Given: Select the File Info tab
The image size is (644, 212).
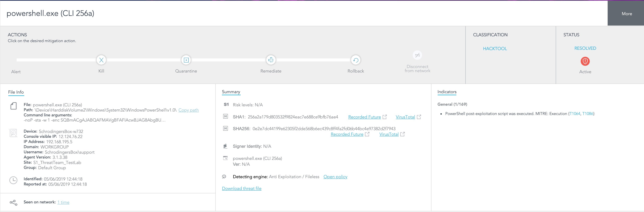Looking at the screenshot, I should tap(16, 92).
